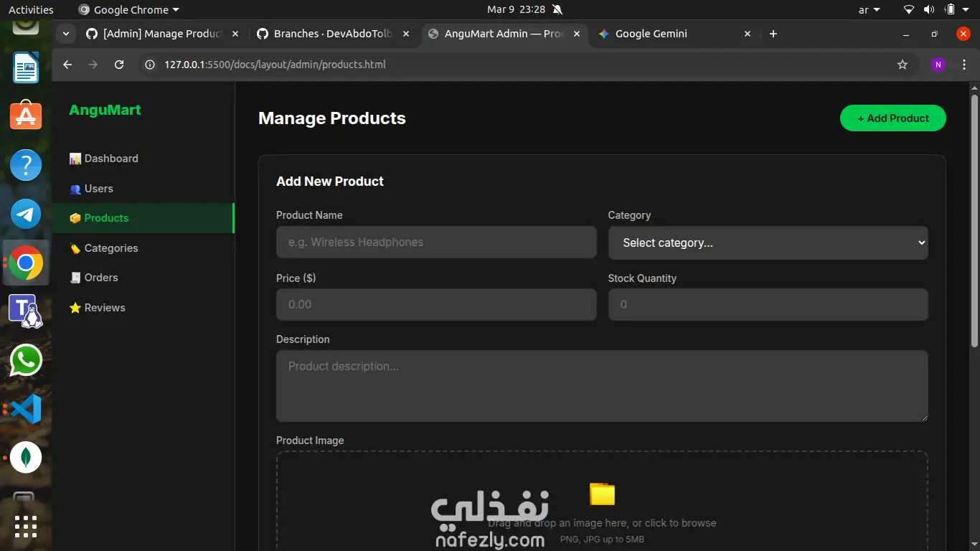Bookmark this page with the star icon

pos(903,65)
